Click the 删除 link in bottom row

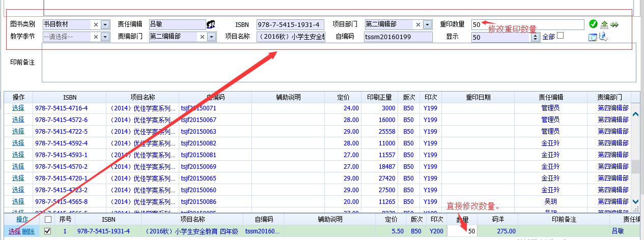point(28,231)
